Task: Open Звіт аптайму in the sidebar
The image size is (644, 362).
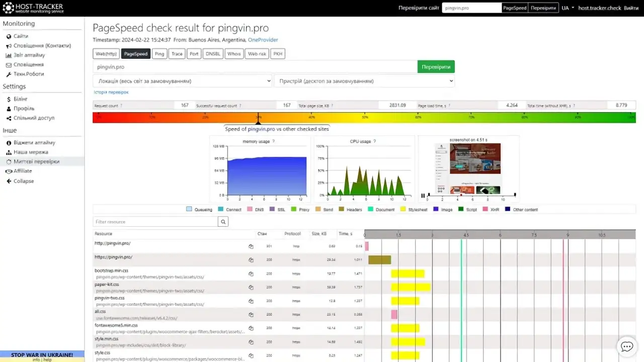Action: point(29,55)
